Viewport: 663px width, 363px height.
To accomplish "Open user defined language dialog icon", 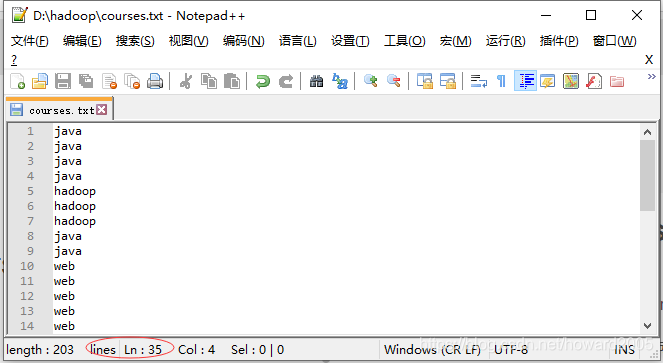I will [x=548, y=81].
